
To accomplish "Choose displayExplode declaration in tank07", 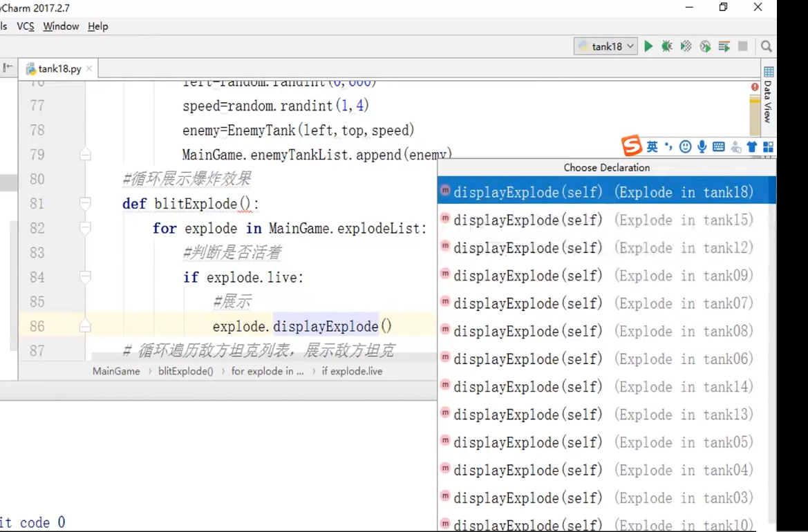I will [x=606, y=303].
